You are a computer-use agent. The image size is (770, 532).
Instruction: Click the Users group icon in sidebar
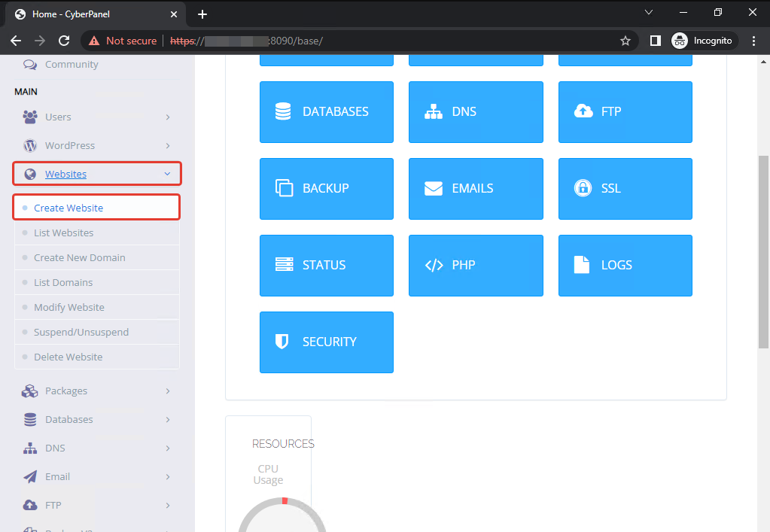point(30,117)
